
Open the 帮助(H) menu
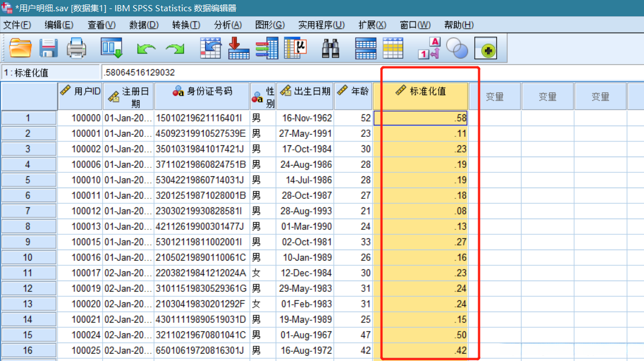click(459, 25)
